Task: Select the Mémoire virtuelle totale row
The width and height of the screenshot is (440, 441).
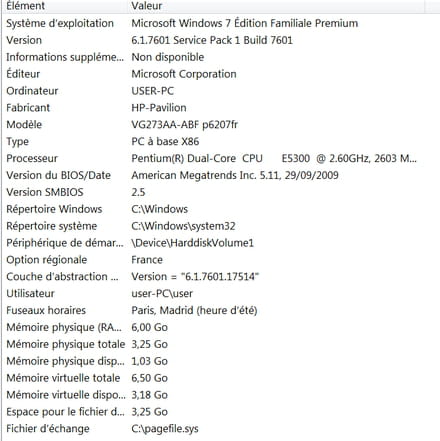Action: click(x=221, y=378)
